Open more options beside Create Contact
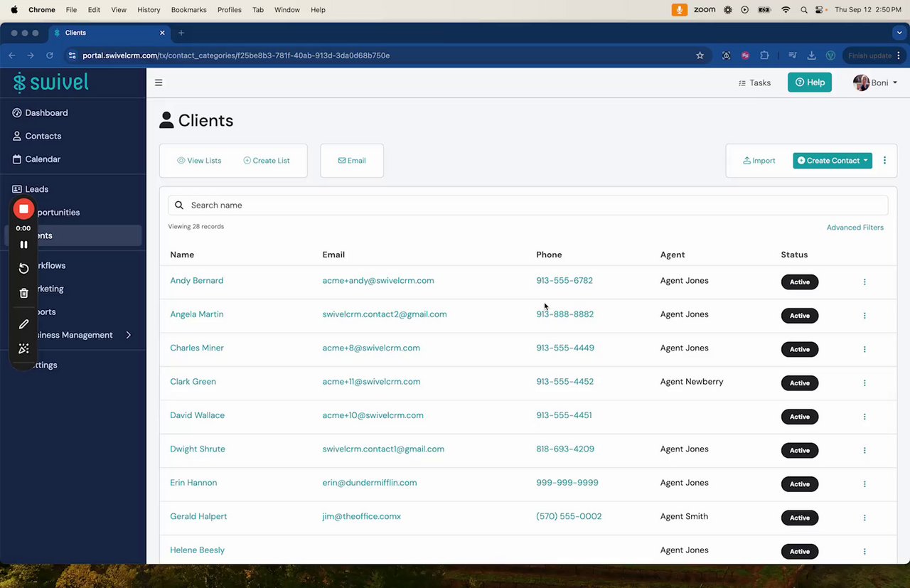This screenshot has width=910, height=588. point(884,161)
